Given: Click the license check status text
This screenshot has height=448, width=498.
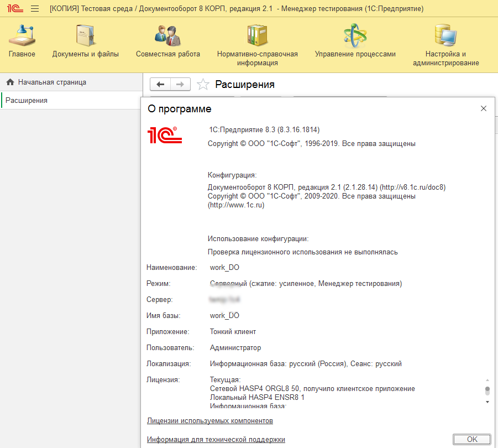Looking at the screenshot, I should point(303,252).
